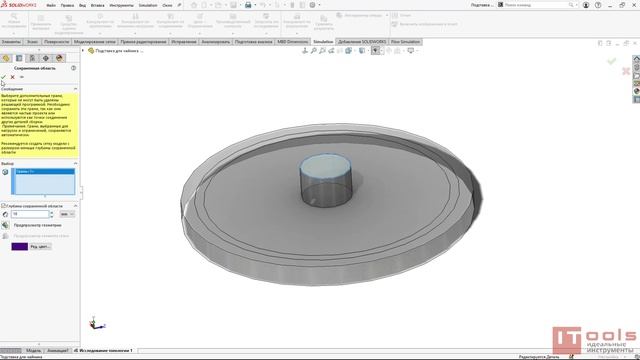Click the edit color button next to swatch
The width and height of the screenshot is (640, 360).
[x=40, y=247]
